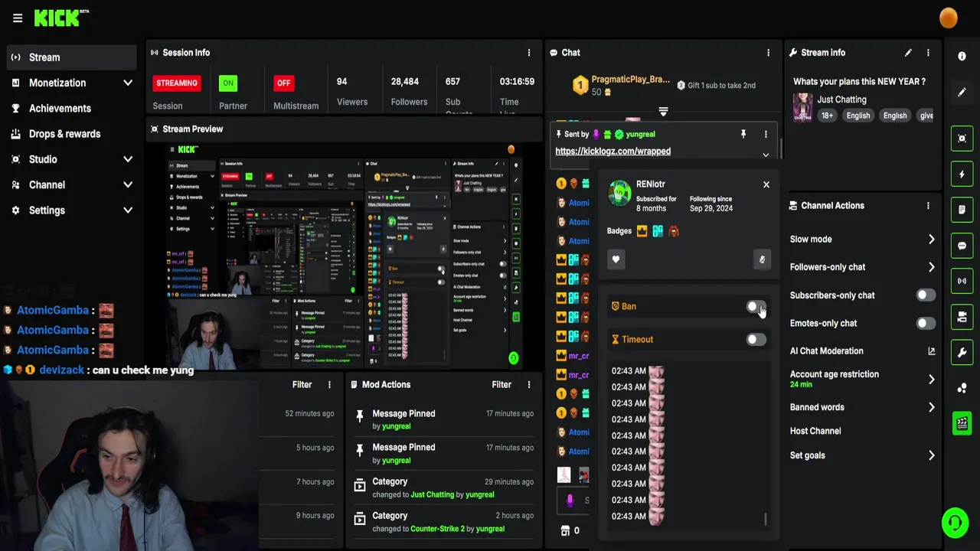Edit stream info with the pencil icon
Image resolution: width=980 pixels, height=551 pixels.
(x=908, y=53)
